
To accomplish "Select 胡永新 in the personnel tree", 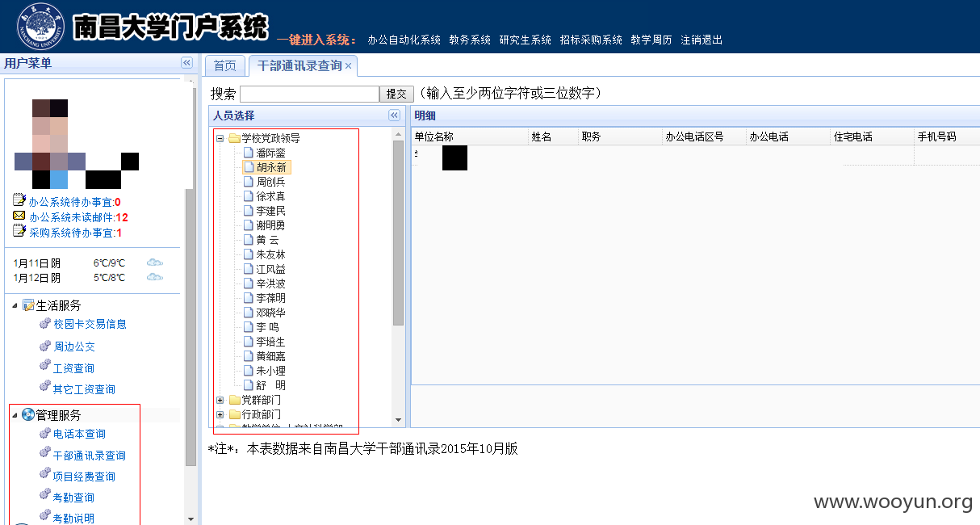I will (270, 167).
